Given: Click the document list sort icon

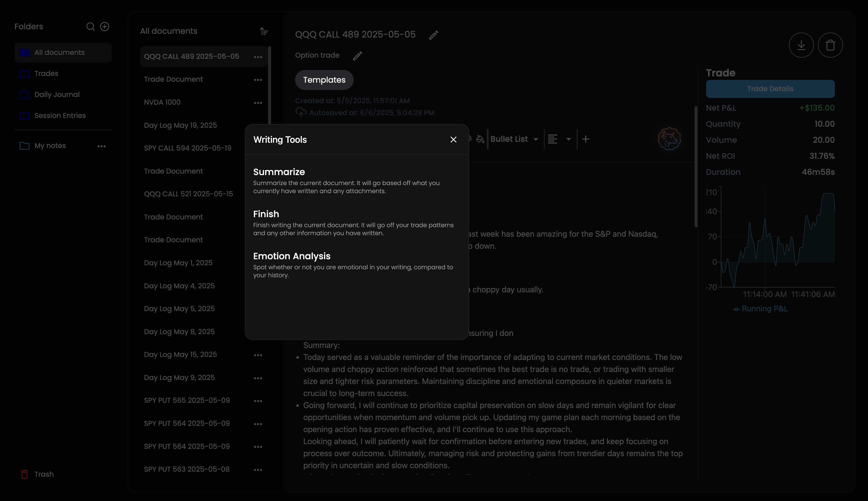Looking at the screenshot, I should click(x=264, y=31).
